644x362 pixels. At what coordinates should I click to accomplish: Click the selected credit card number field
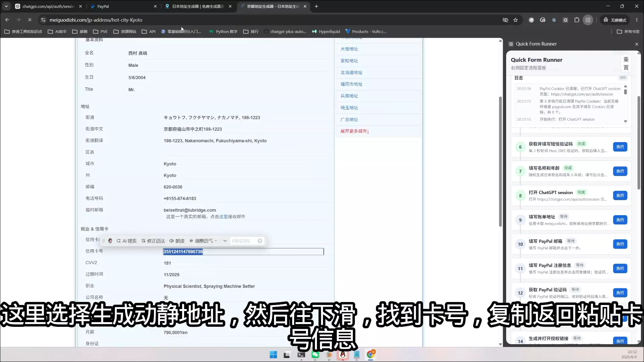(243, 252)
